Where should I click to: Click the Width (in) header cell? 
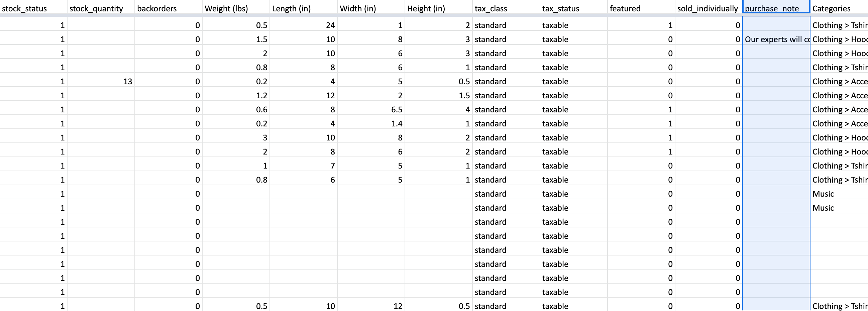click(x=371, y=8)
